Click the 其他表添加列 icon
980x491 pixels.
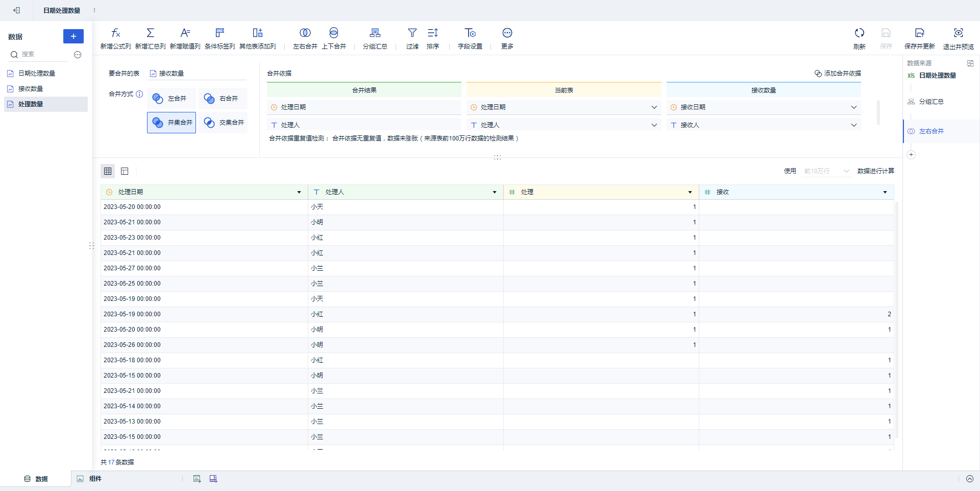point(258,33)
